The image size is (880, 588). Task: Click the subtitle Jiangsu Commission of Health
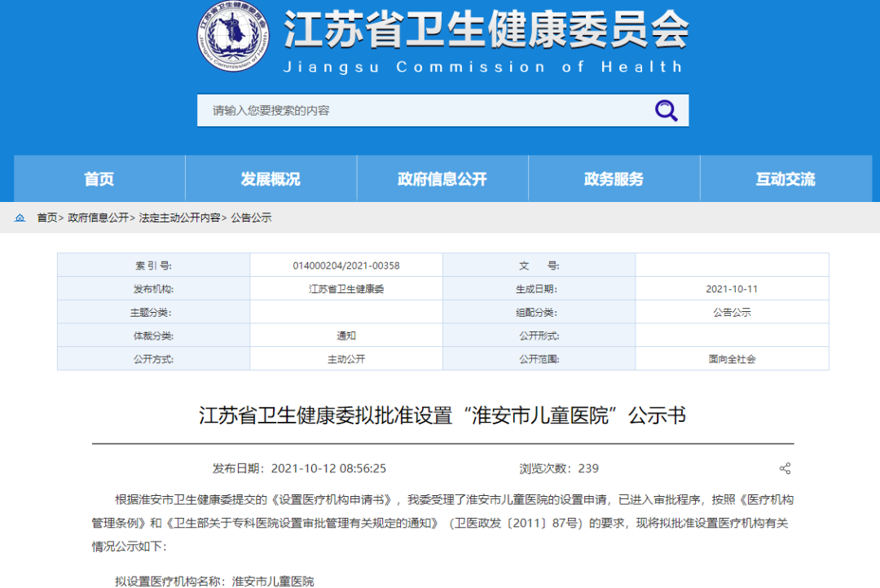coord(483,67)
